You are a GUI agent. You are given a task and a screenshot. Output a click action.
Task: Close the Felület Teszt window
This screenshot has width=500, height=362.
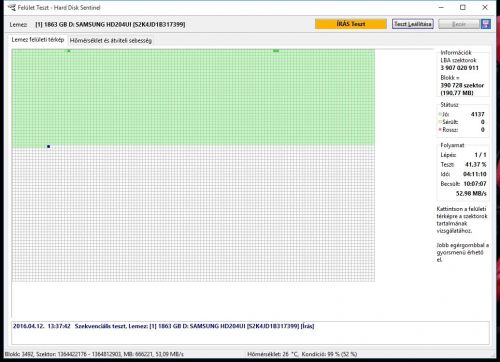tap(485, 7)
